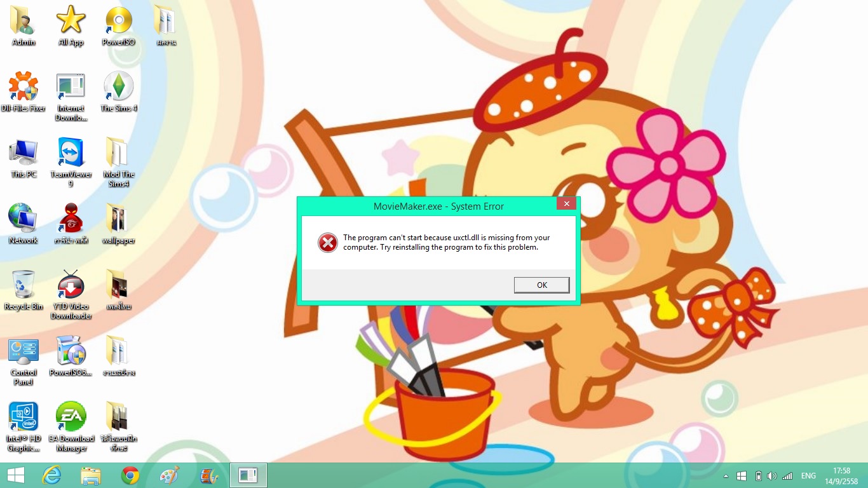Select the YTD Video Downloader shortcut
The height and width of the screenshot is (488, 868).
(x=71, y=295)
